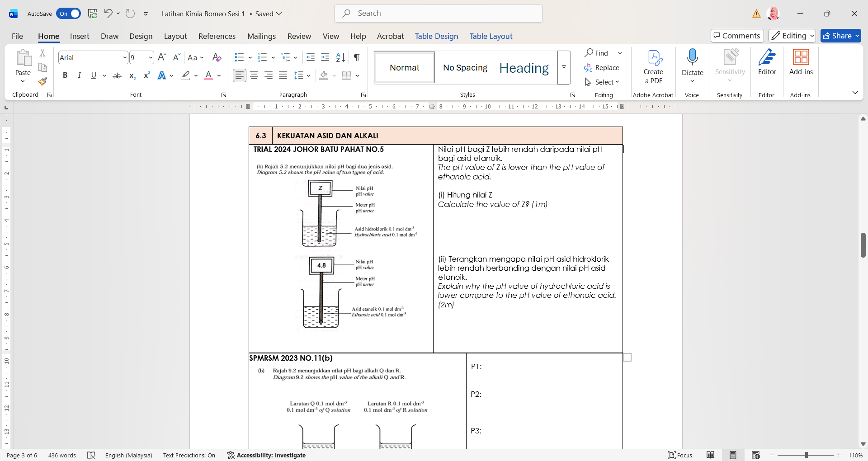The height and width of the screenshot is (461, 868).
Task: Open the Dictate microphone tool
Action: [x=692, y=63]
